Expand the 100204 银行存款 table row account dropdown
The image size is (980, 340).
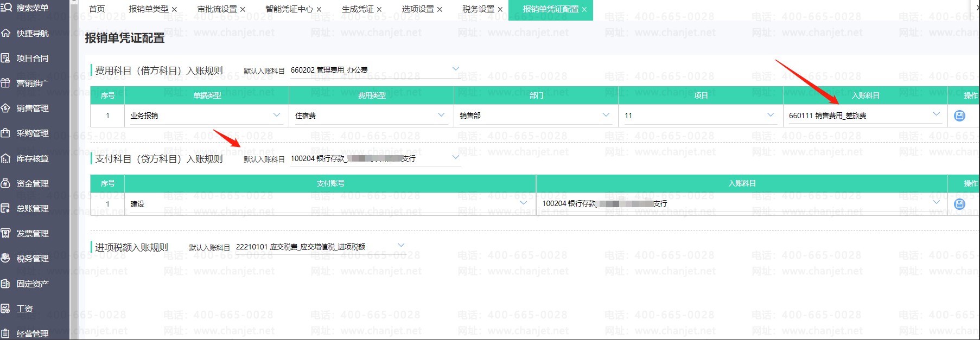coord(742,204)
